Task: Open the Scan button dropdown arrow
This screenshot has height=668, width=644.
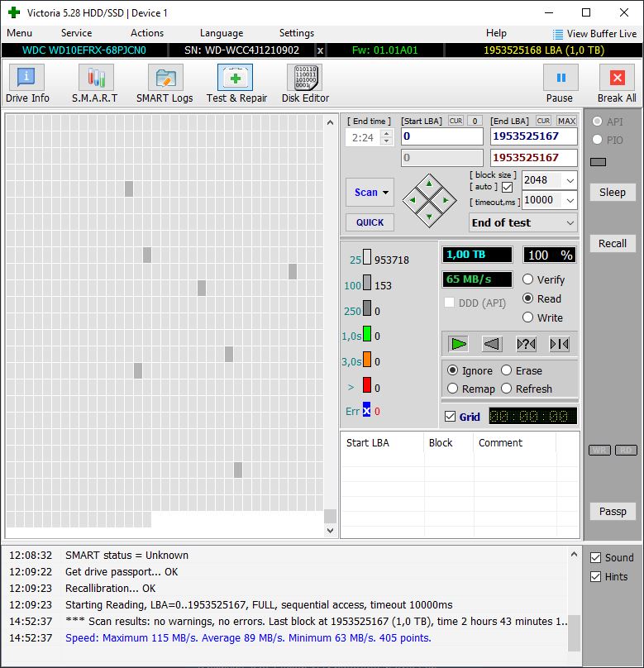Action: [x=385, y=193]
